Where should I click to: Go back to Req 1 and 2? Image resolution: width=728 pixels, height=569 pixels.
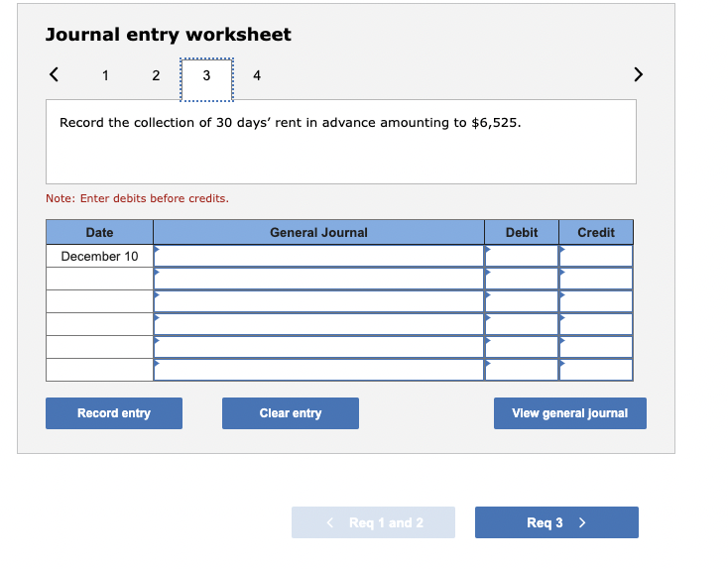tap(373, 522)
